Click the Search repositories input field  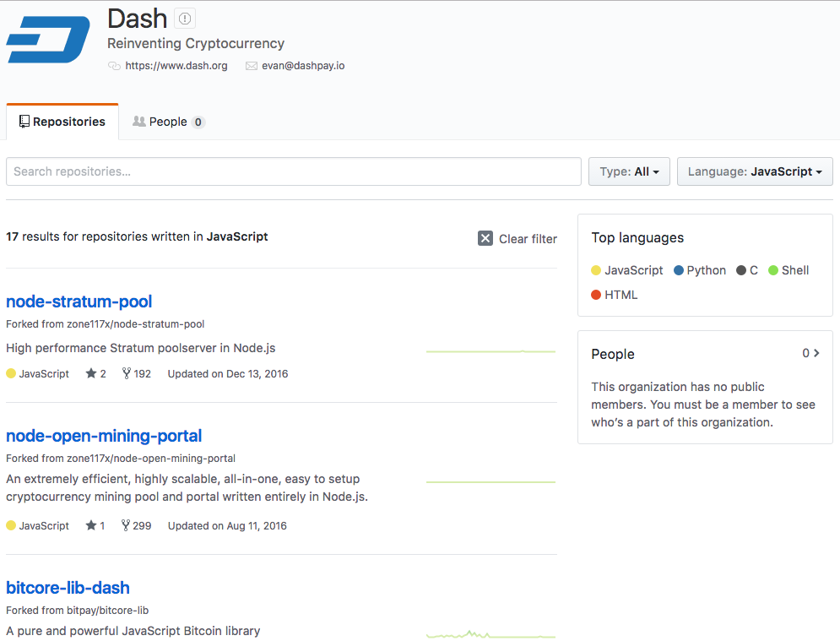coord(294,171)
